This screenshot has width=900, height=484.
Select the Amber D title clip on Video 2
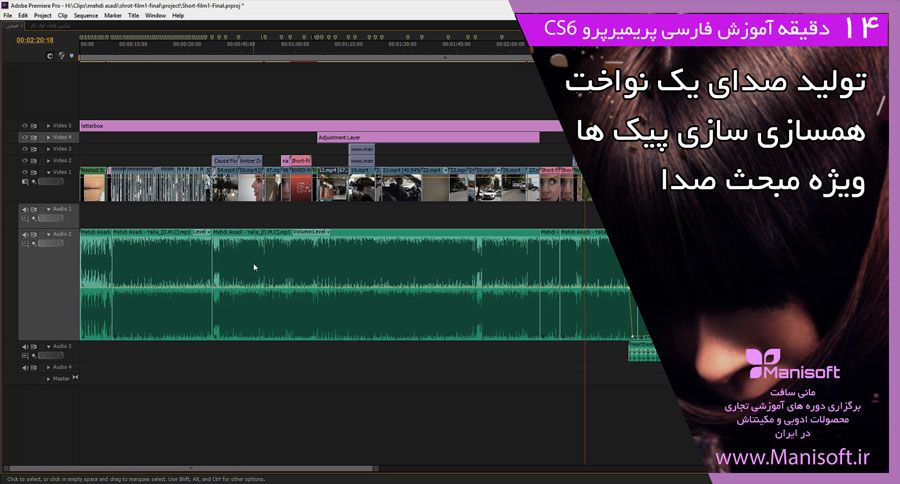click(x=250, y=161)
